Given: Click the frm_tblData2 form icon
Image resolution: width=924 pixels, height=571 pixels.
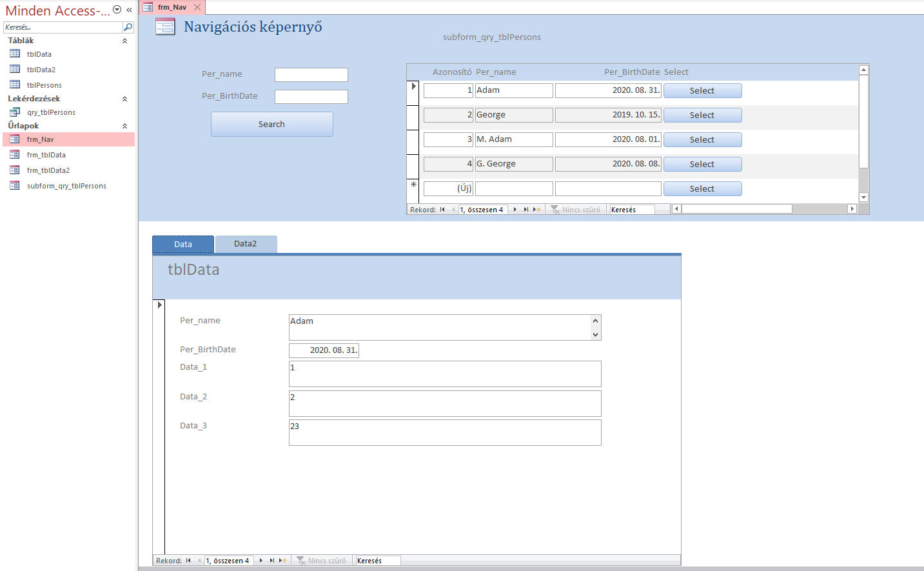Looking at the screenshot, I should point(15,170).
